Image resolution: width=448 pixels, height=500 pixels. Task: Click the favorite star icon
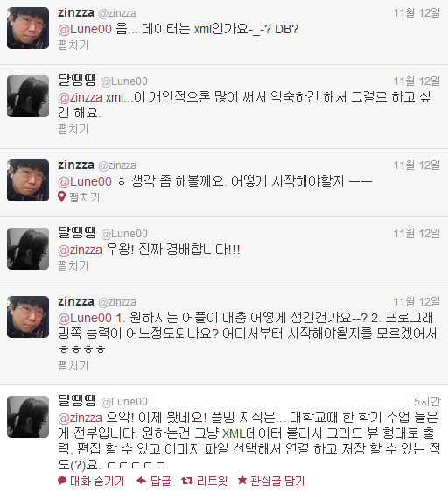pyautogui.click(x=242, y=480)
